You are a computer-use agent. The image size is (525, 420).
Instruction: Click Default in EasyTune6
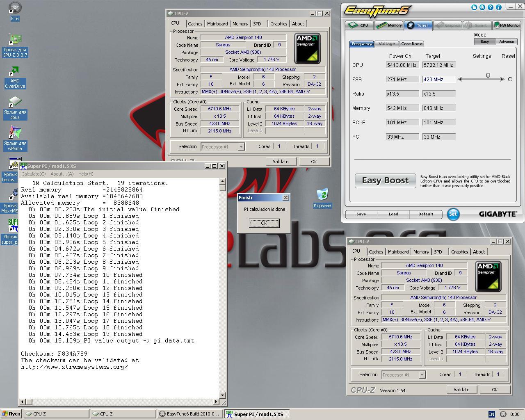[426, 214]
